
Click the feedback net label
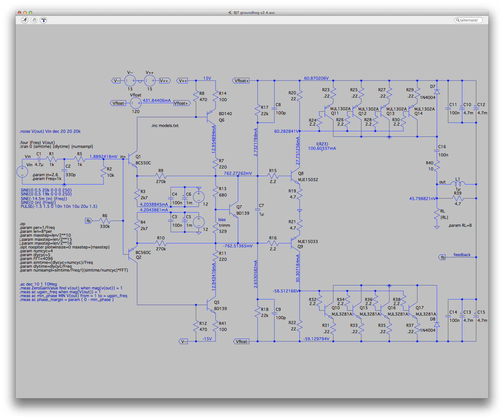coord(462,255)
